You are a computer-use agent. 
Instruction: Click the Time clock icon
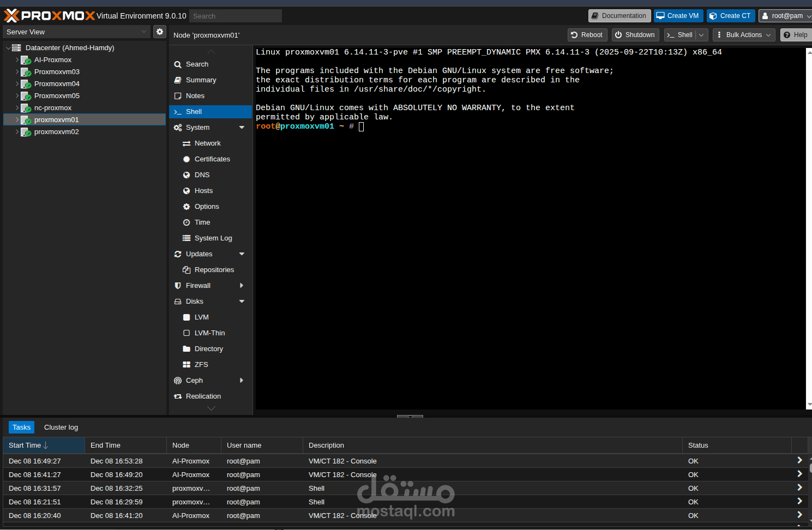[x=187, y=222]
